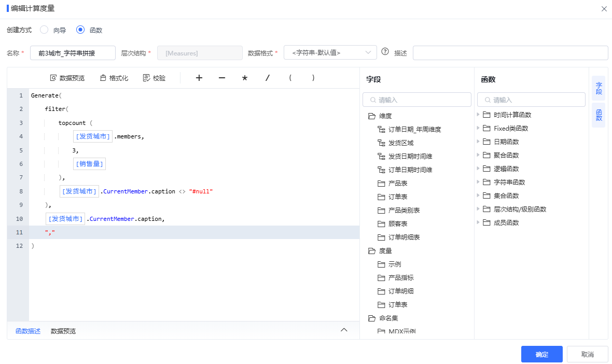The height and width of the screenshot is (364, 612).
Task: Expand the 成员函数 category
Action: click(x=478, y=222)
